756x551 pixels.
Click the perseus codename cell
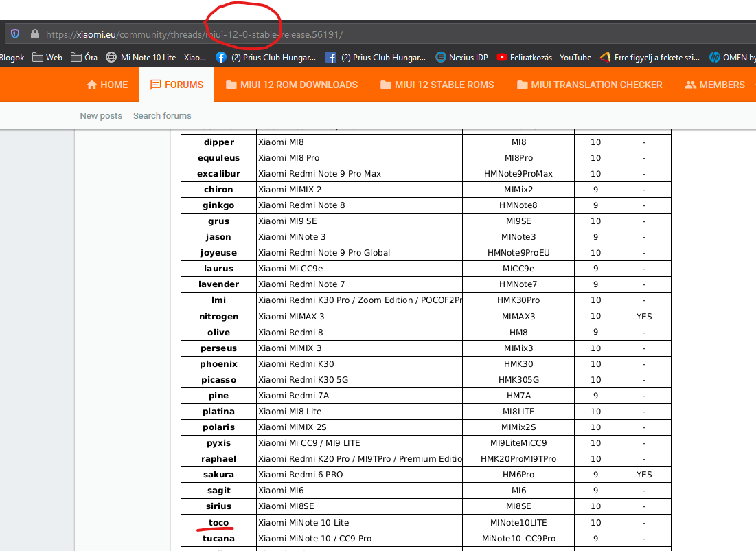click(218, 348)
